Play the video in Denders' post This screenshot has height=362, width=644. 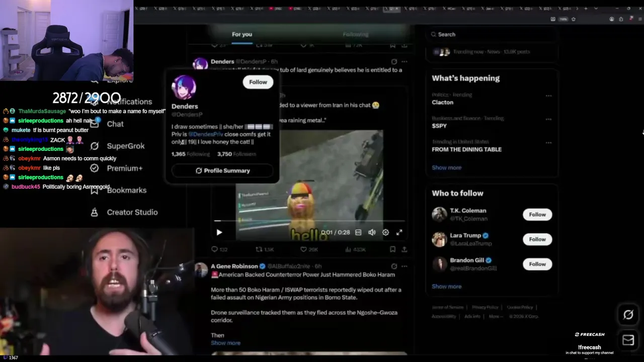pos(219,232)
